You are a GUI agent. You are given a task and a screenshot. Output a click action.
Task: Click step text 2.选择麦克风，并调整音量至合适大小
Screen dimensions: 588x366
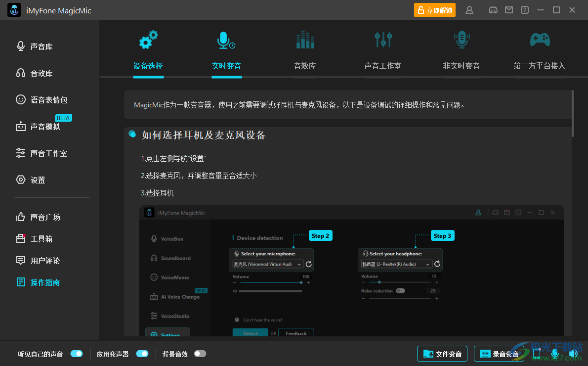199,176
